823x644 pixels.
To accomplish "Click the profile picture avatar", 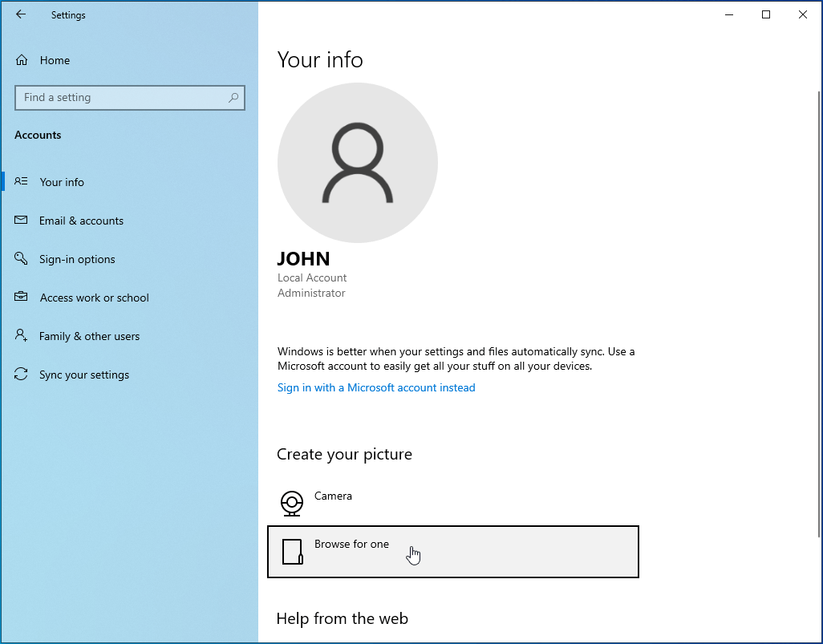I will click(x=357, y=163).
